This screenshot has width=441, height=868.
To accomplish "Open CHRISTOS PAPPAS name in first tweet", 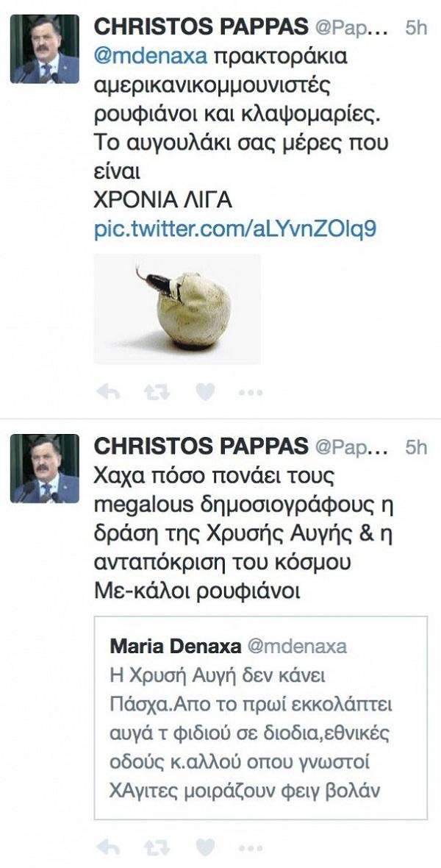I will coord(201,27).
